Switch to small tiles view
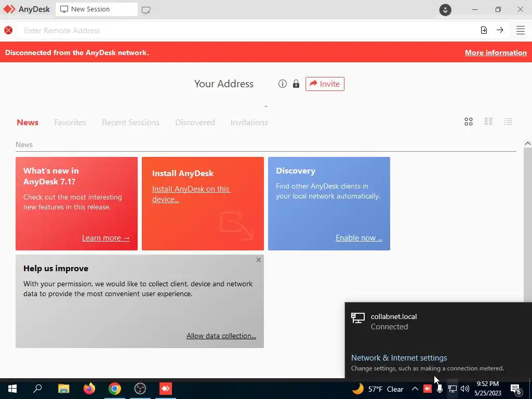The width and height of the screenshot is (532, 399). 488,122
